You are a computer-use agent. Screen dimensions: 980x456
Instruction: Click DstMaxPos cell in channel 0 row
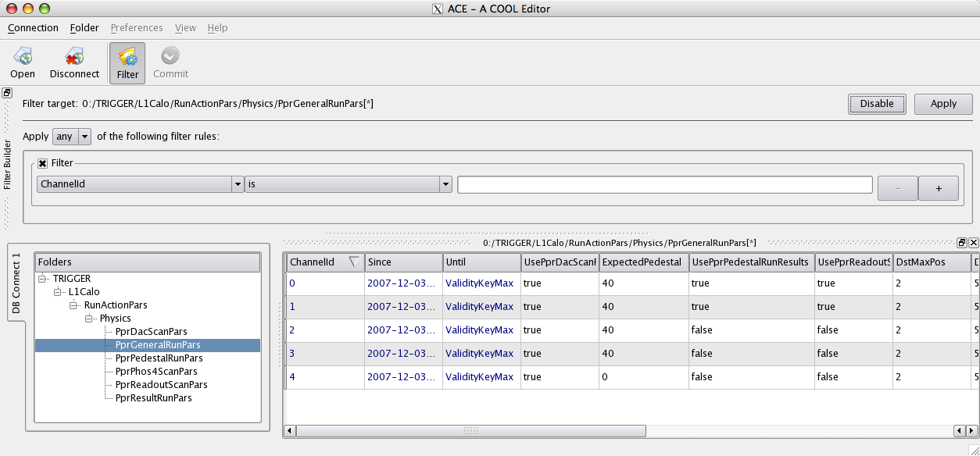click(x=932, y=283)
